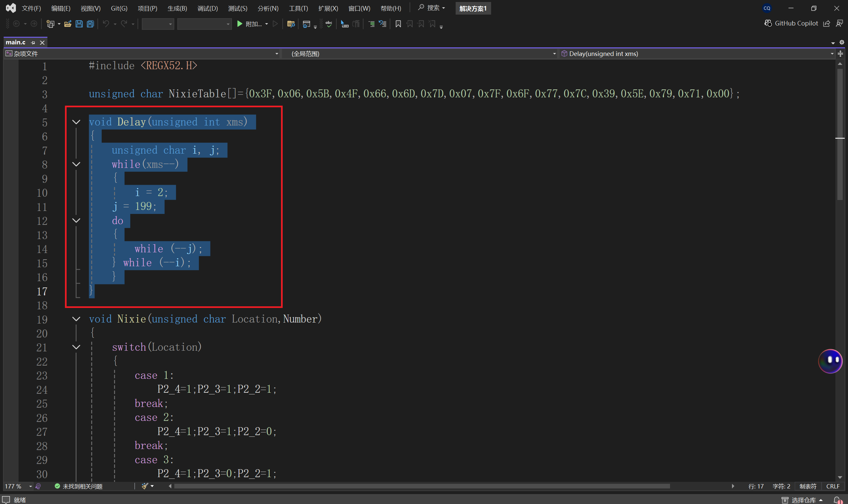848x504 pixels.
Task: Click the Save All toolbar icon
Action: click(90, 24)
